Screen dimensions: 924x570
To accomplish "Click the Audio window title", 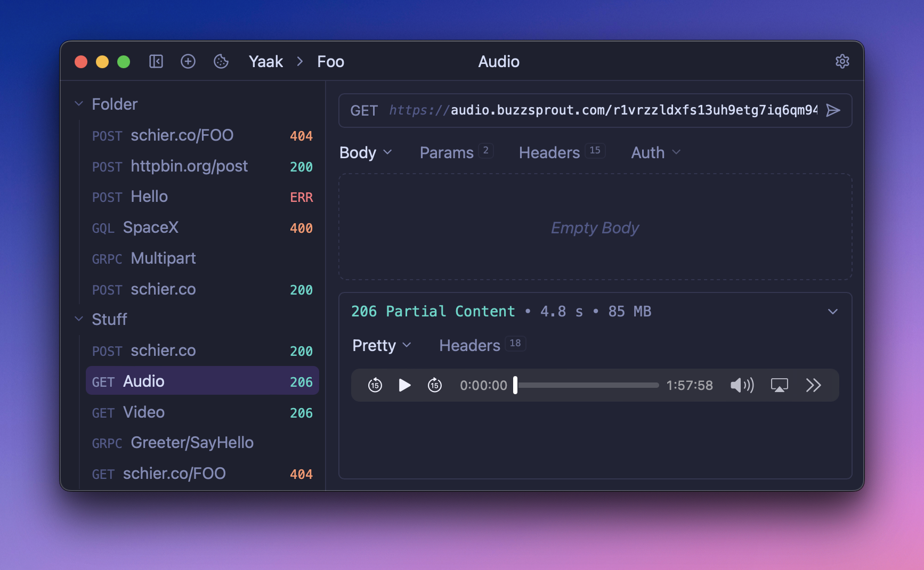I will click(499, 61).
